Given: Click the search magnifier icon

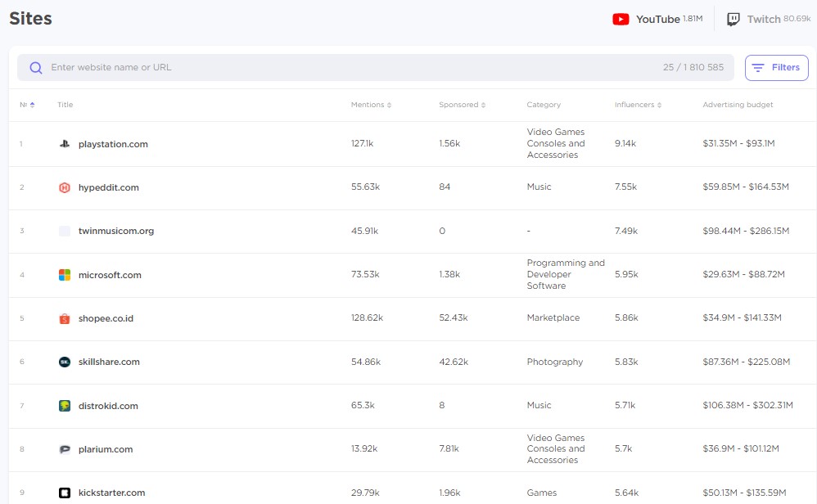Looking at the screenshot, I should (x=35, y=68).
